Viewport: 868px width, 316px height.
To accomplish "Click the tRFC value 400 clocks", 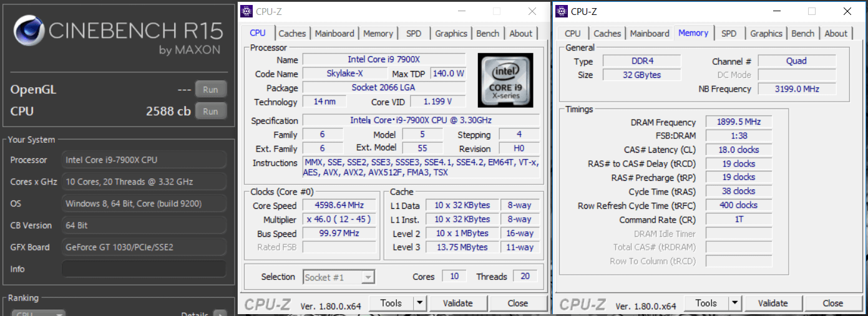I will [739, 205].
